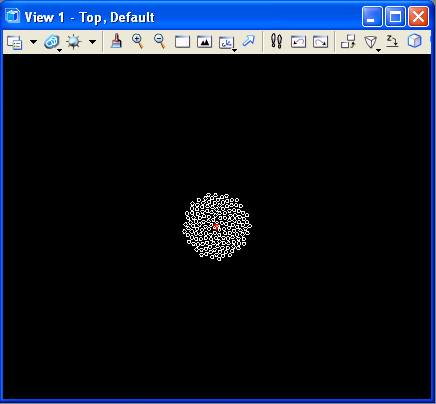Screen dimensions: 436x404
Task: Select the Set Display Depth Z icon
Action: tap(392, 41)
